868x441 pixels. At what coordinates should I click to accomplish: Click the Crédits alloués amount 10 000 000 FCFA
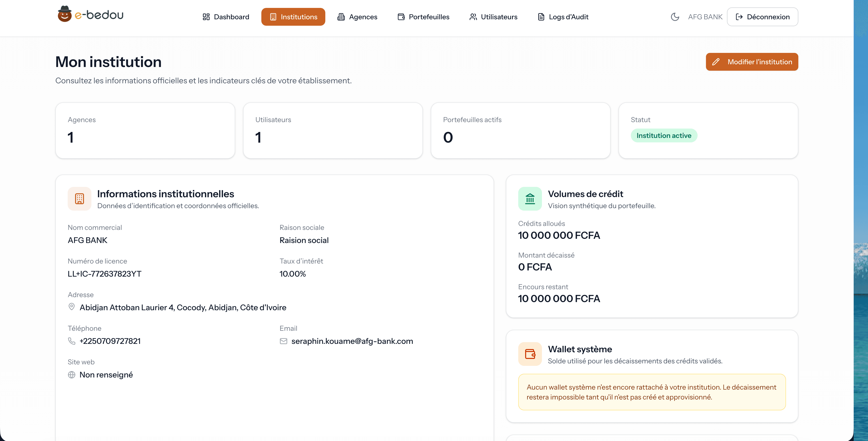tap(559, 235)
